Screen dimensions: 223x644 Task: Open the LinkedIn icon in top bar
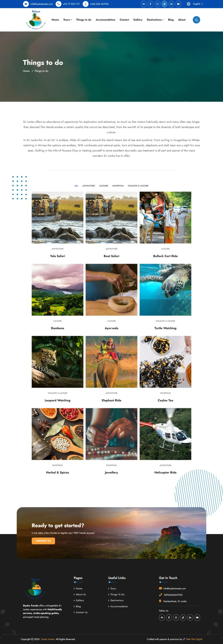tap(171, 4)
